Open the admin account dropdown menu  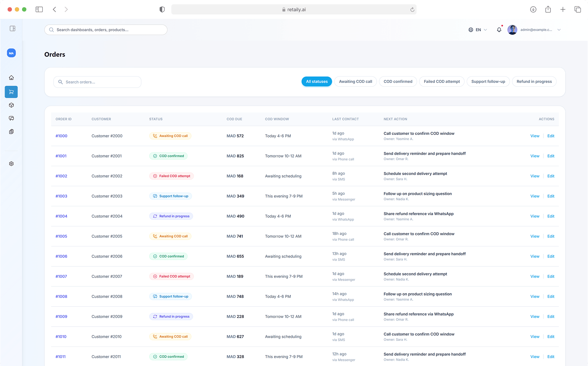(x=558, y=30)
